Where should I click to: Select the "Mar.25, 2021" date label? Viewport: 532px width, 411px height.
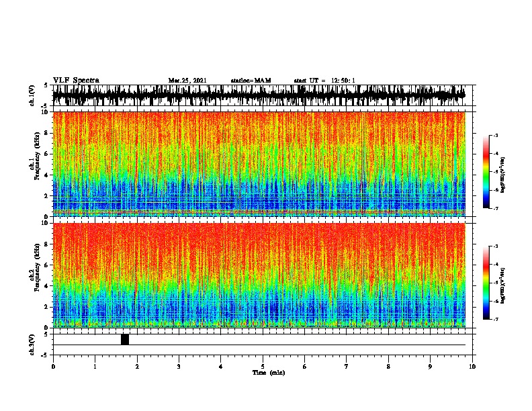pos(187,81)
